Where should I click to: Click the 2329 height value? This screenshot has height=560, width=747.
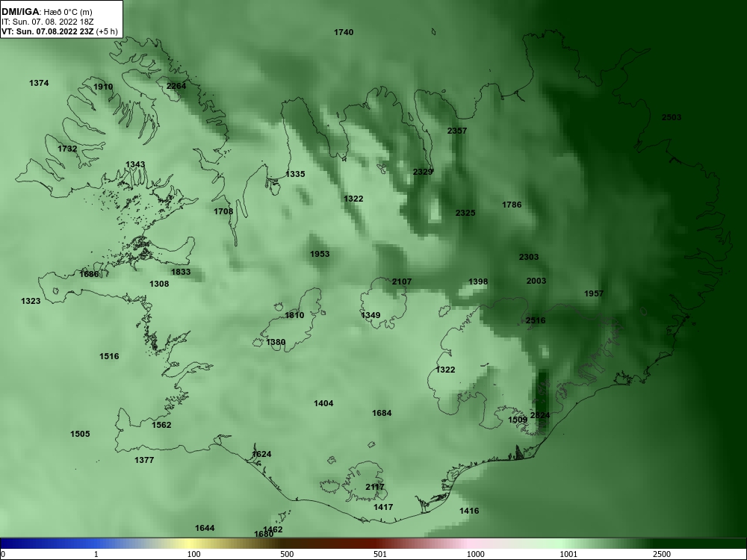(423, 172)
